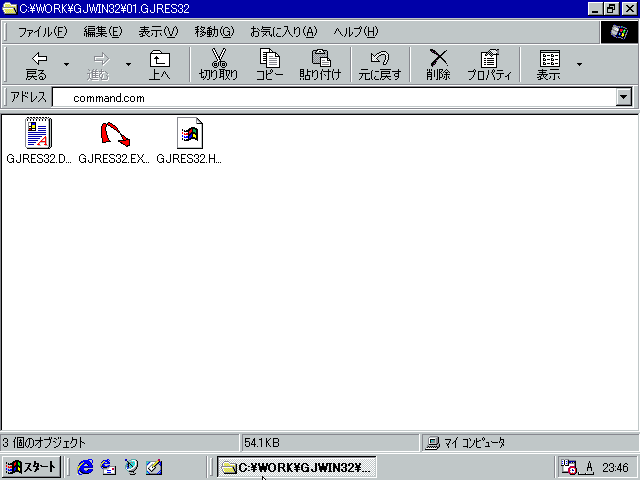Click the task scheduler tray icon
The image size is (640, 480).
point(568,467)
